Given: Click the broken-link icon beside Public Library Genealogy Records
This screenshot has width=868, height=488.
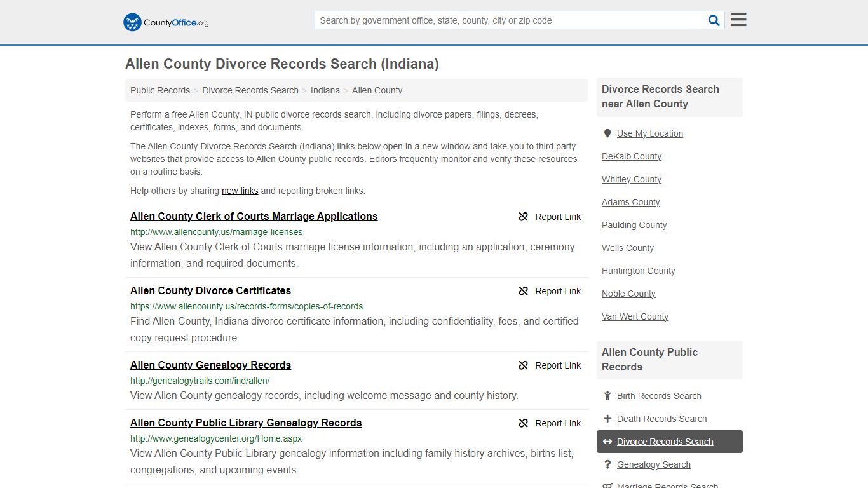Looking at the screenshot, I should 524,423.
